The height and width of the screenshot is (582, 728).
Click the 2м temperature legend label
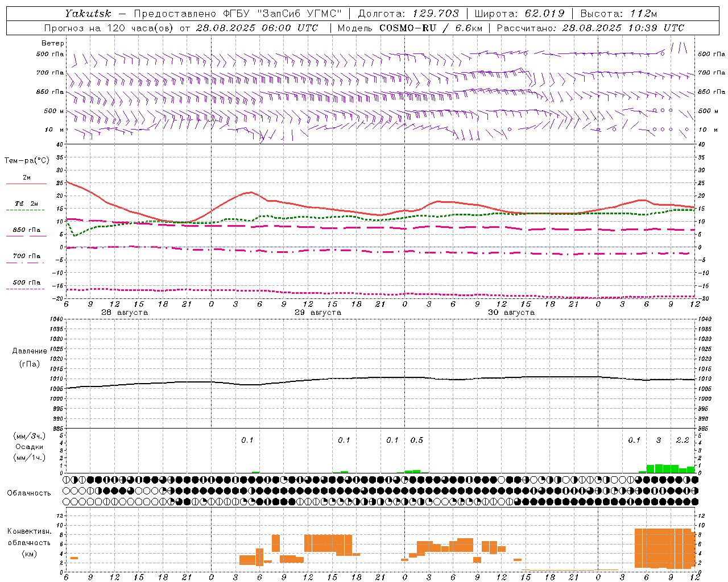[27, 177]
